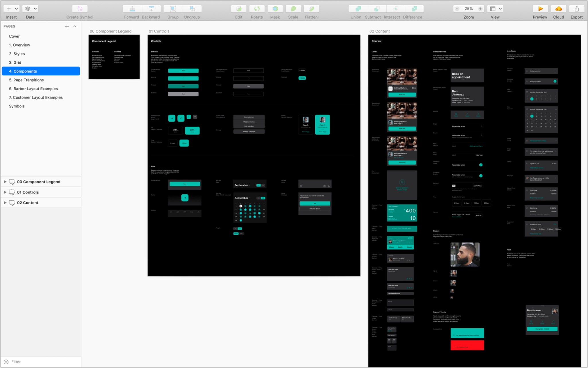The width and height of the screenshot is (588, 368).
Task: Open the 6. Barber Layout Examples page
Action: coord(33,89)
